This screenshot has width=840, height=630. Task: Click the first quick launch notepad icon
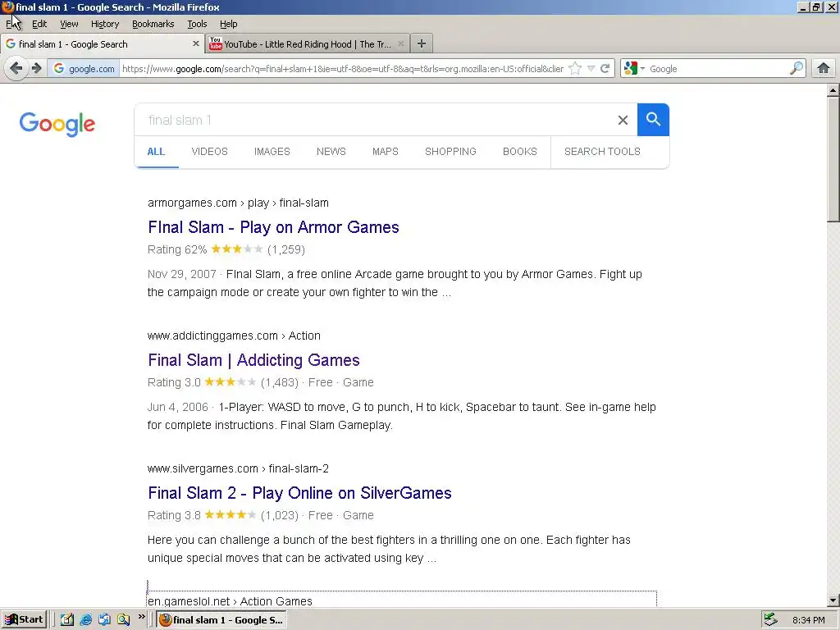(x=67, y=620)
